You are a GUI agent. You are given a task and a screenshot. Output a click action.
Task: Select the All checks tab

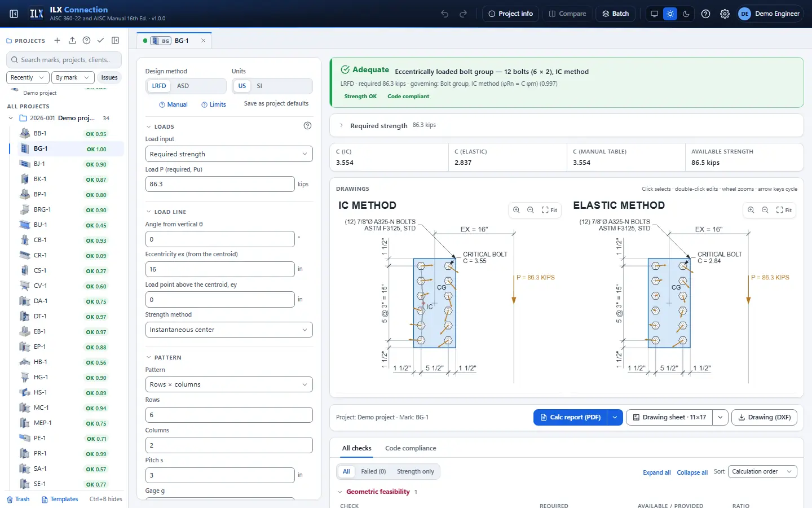click(357, 448)
